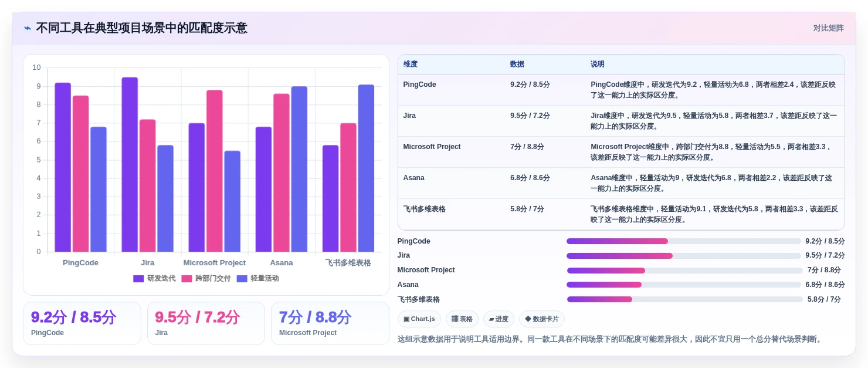Click Asana blue 轻量活动 bar in chart
The width and height of the screenshot is (868, 368).
(299, 169)
